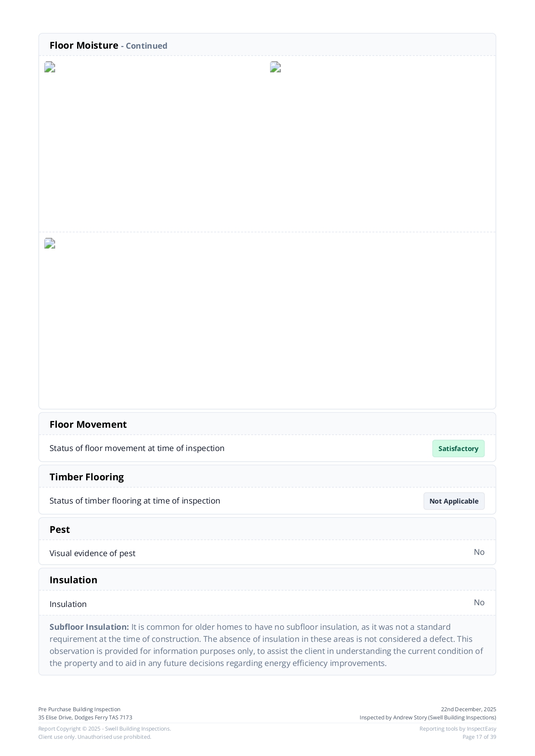The image size is (535, 756).
Task: Click 'Reporting tools by InspectEasy' footer link
Action: click(x=457, y=728)
